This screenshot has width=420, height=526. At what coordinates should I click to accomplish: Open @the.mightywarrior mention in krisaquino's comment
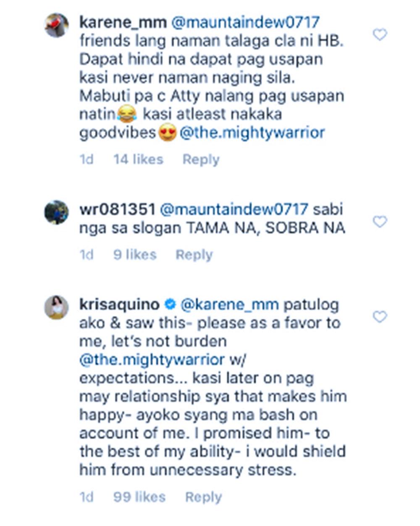tap(152, 360)
